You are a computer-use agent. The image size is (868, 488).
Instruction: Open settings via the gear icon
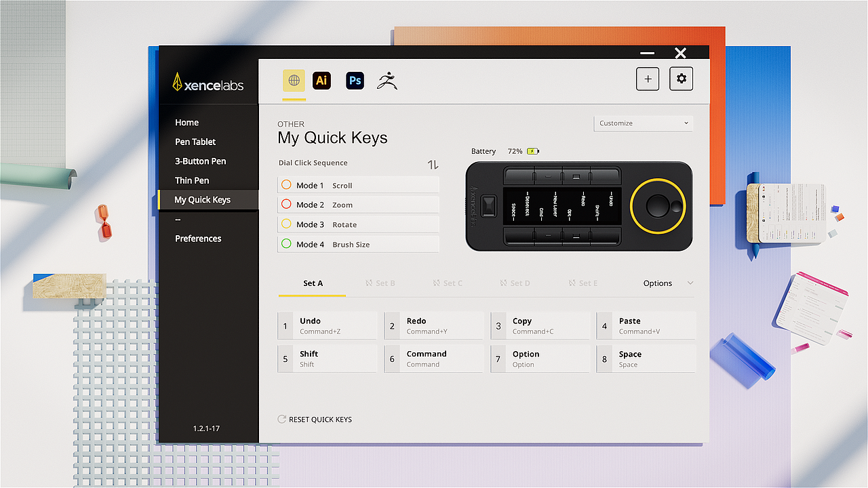coord(682,79)
